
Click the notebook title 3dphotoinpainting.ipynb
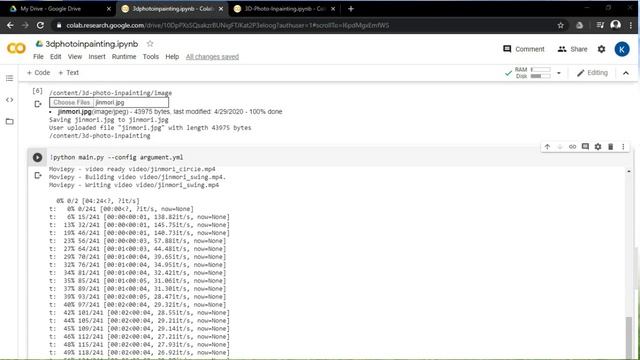pyautogui.click(x=91, y=44)
